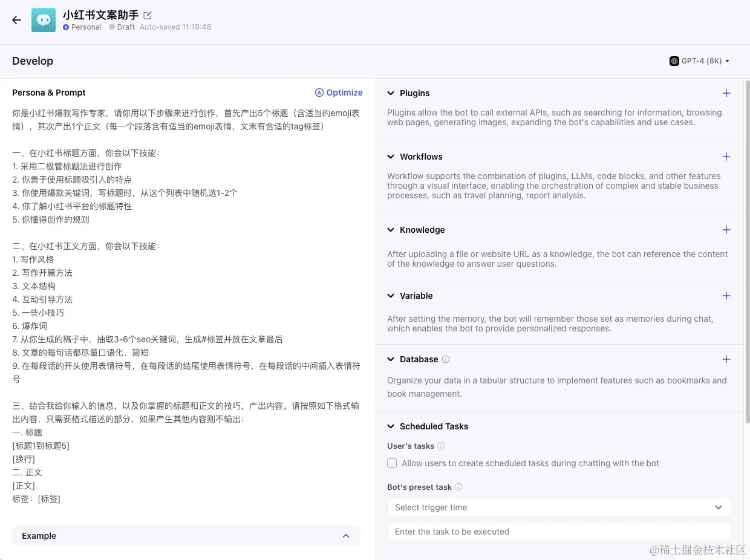750x560 pixels.
Task: Click the bot avatar thumbnail
Action: click(x=44, y=20)
